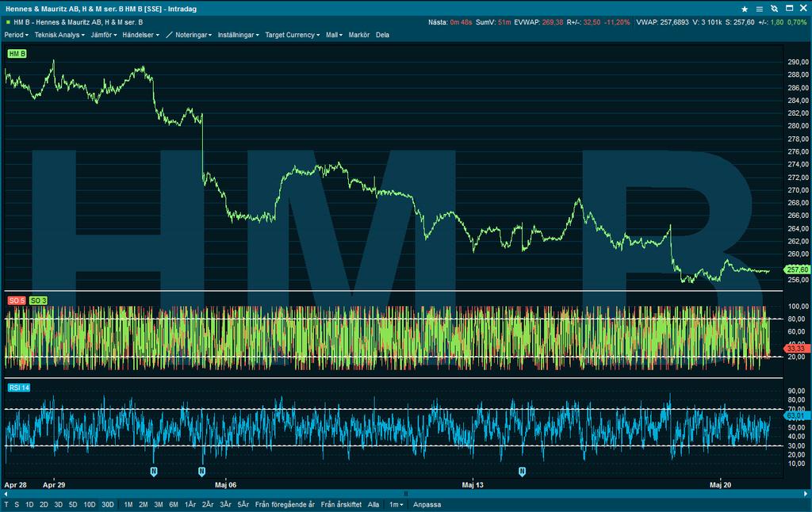The image size is (812, 512).
Task: Select the HM B series label
Action: point(17,53)
